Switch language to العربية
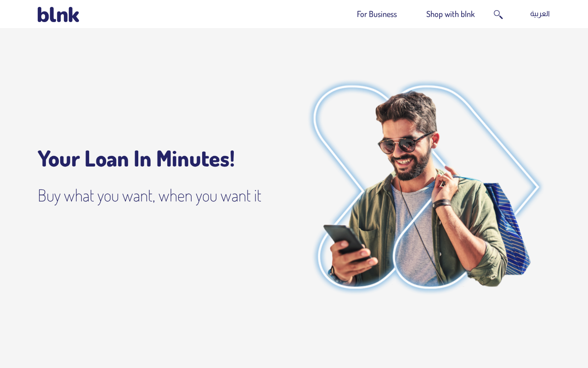The height and width of the screenshot is (368, 588). 540,14
